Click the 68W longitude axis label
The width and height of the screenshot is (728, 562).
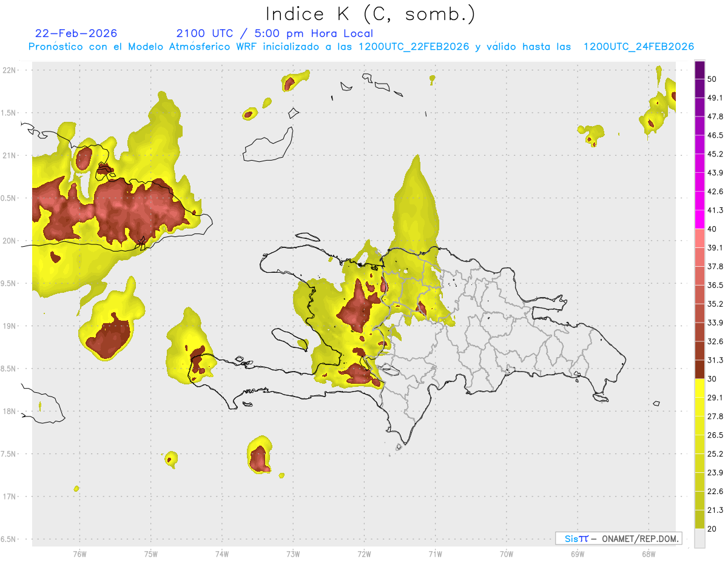click(x=648, y=554)
